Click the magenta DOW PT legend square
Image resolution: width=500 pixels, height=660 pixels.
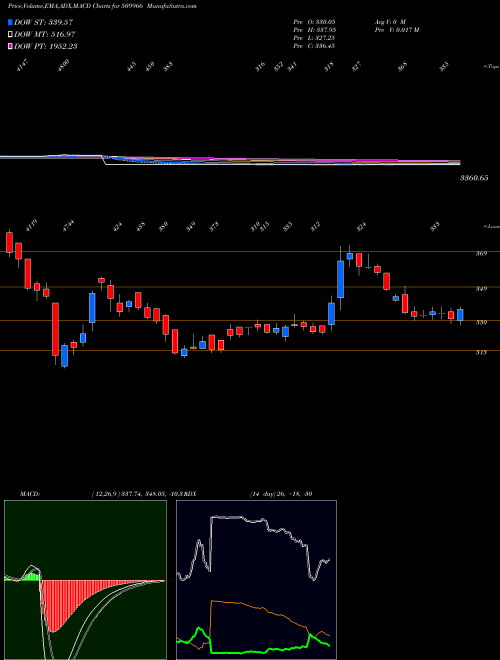(10, 46)
